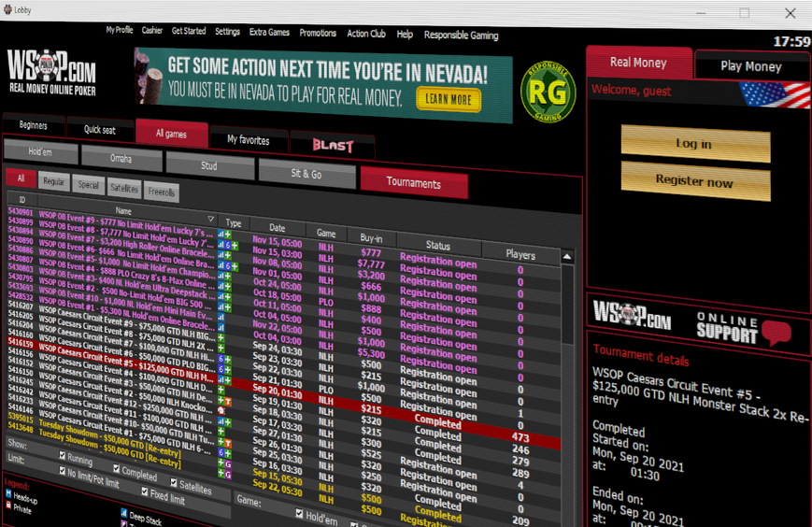Click the Register now button

[694, 180]
